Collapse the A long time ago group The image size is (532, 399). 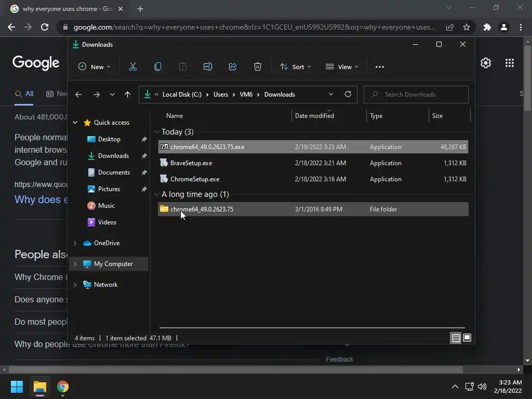point(156,194)
